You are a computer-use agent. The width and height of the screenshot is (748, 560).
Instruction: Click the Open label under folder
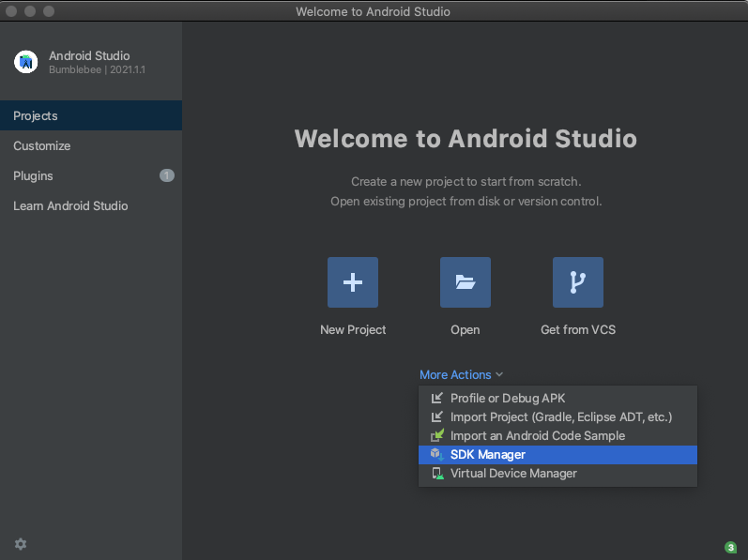pos(466,330)
